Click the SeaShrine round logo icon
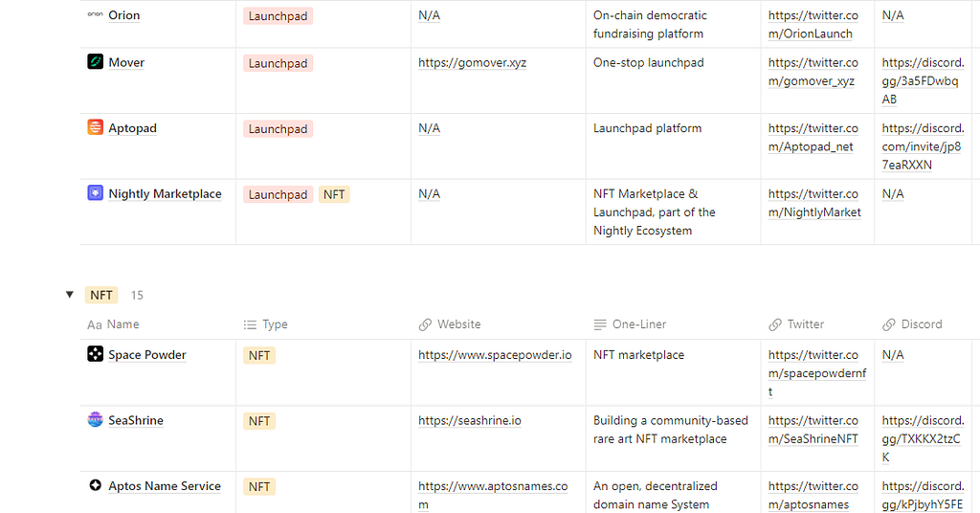 [x=95, y=419]
